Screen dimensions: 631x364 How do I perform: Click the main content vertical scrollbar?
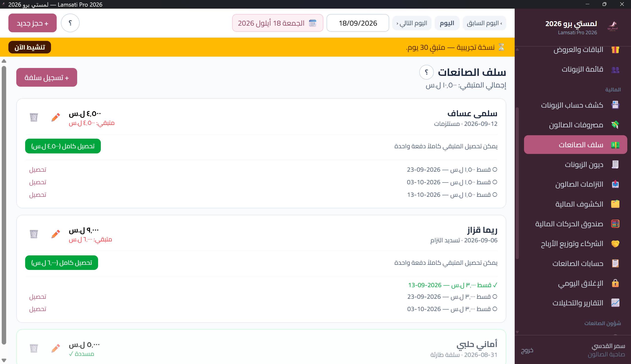tap(4, 205)
